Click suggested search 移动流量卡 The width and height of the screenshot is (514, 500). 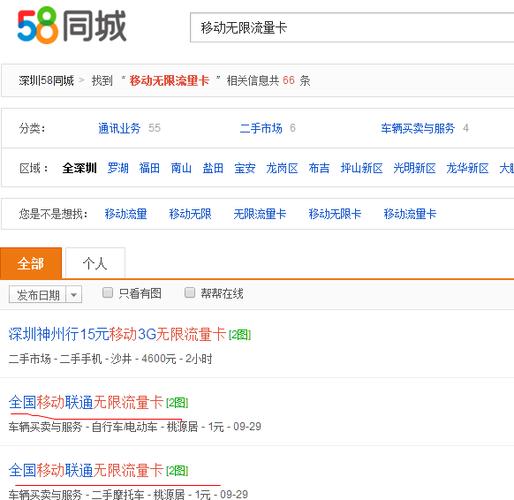coord(410,214)
